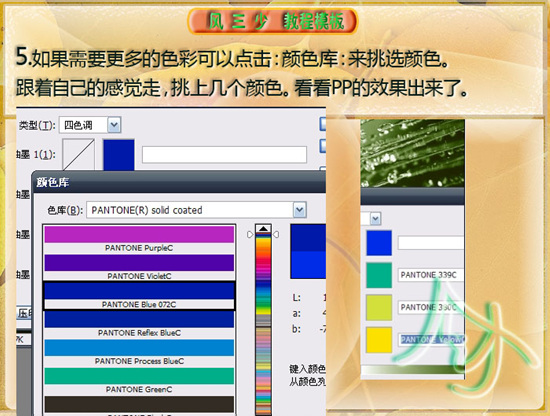550x416 pixels.
Task: Click blue ink swatch in right panel
Action: pos(379,243)
